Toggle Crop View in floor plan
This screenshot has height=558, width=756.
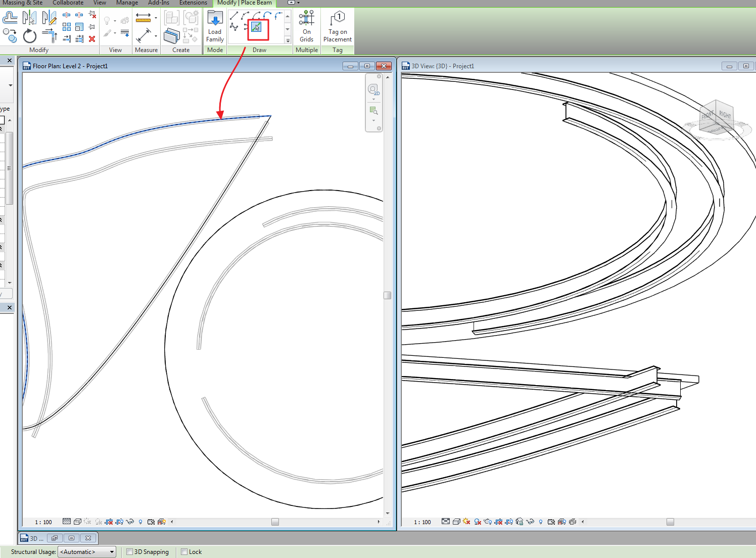(x=109, y=522)
